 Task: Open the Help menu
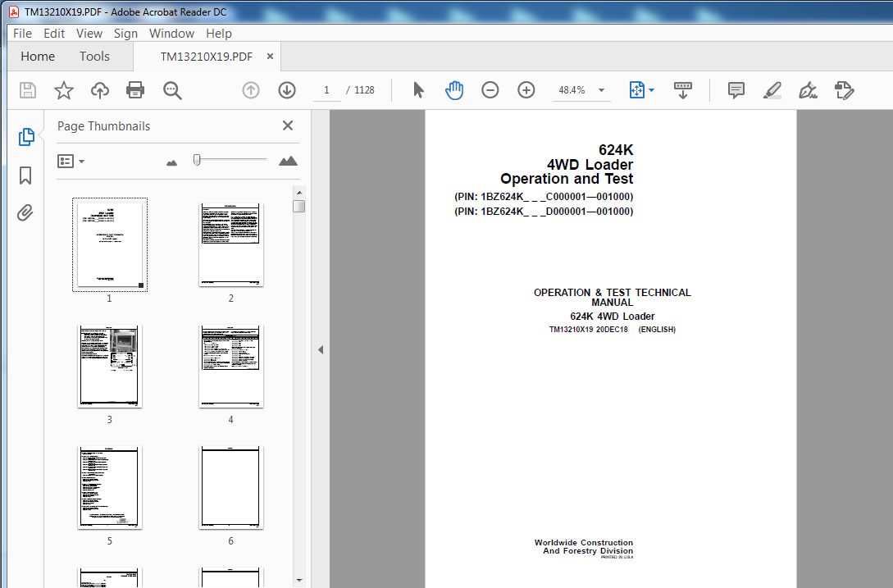click(x=219, y=34)
